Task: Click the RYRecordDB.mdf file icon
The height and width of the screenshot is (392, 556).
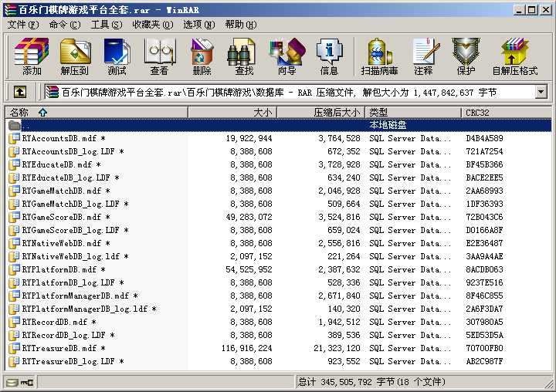Action: pos(14,322)
